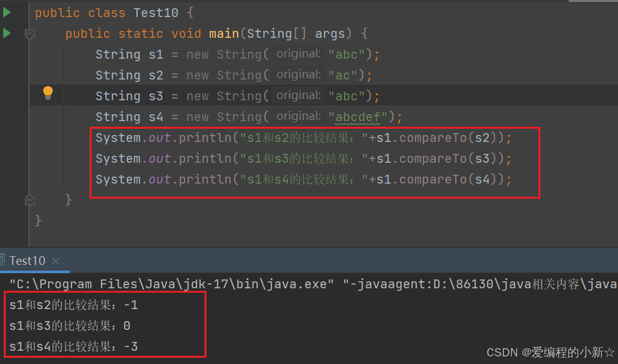Click console output line ending -1

(74, 305)
